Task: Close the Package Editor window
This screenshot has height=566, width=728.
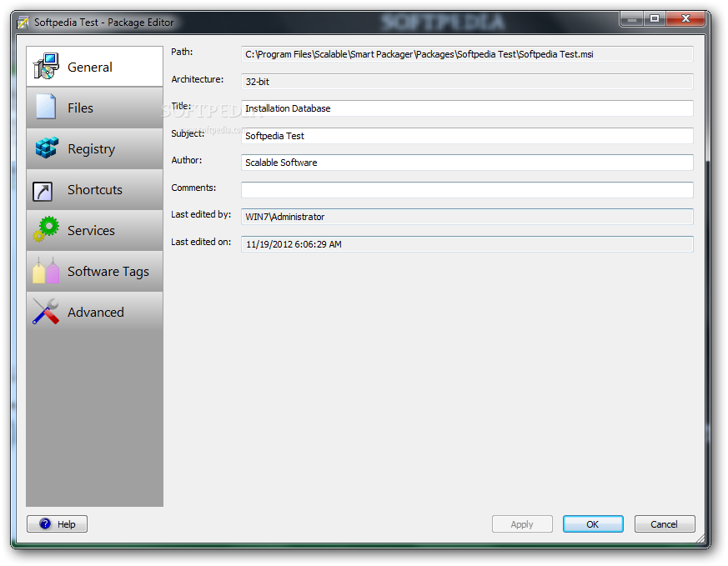Action: (x=685, y=19)
